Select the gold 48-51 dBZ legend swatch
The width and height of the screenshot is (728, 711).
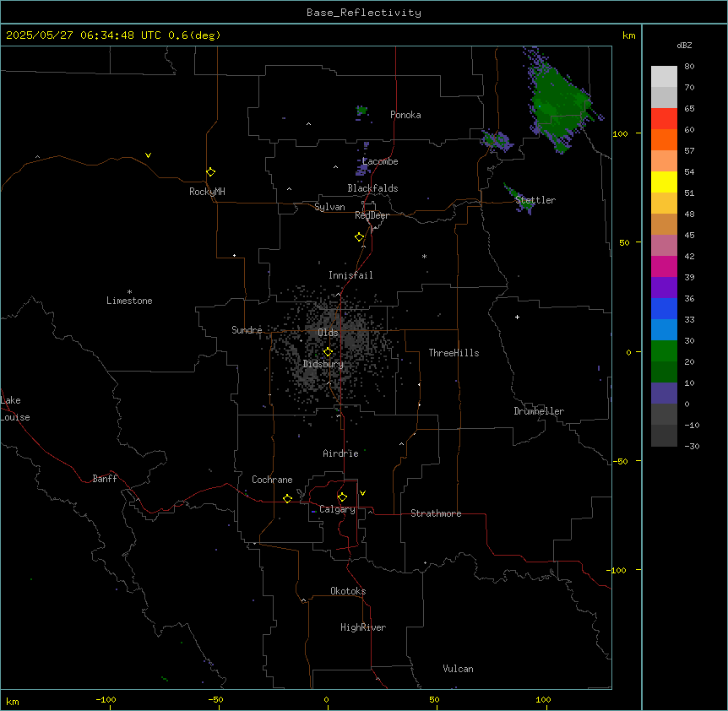(664, 204)
